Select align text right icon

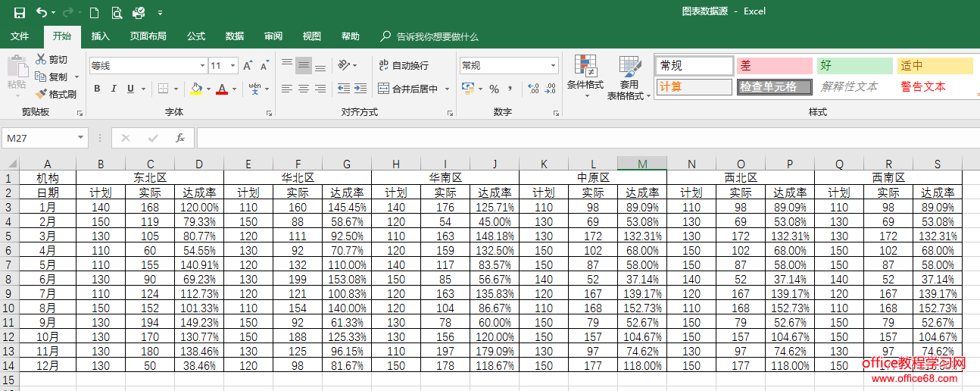coord(320,89)
